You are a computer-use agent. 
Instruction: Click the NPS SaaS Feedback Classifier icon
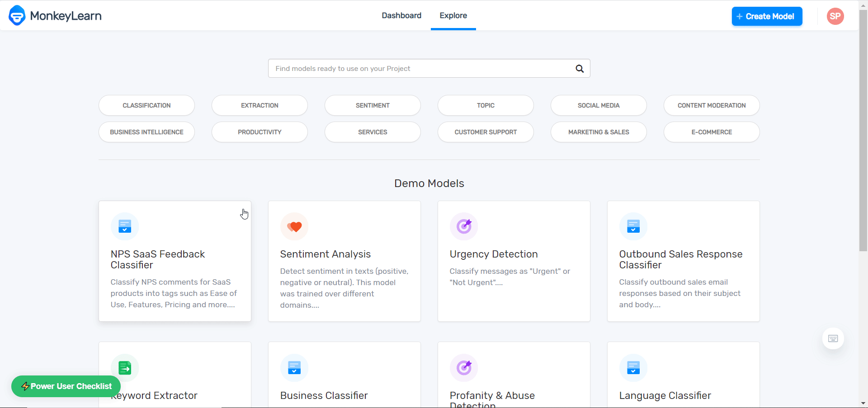(125, 226)
